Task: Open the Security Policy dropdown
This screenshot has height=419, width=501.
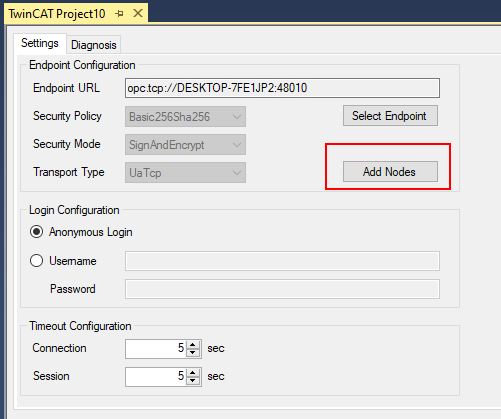Action: tap(185, 117)
